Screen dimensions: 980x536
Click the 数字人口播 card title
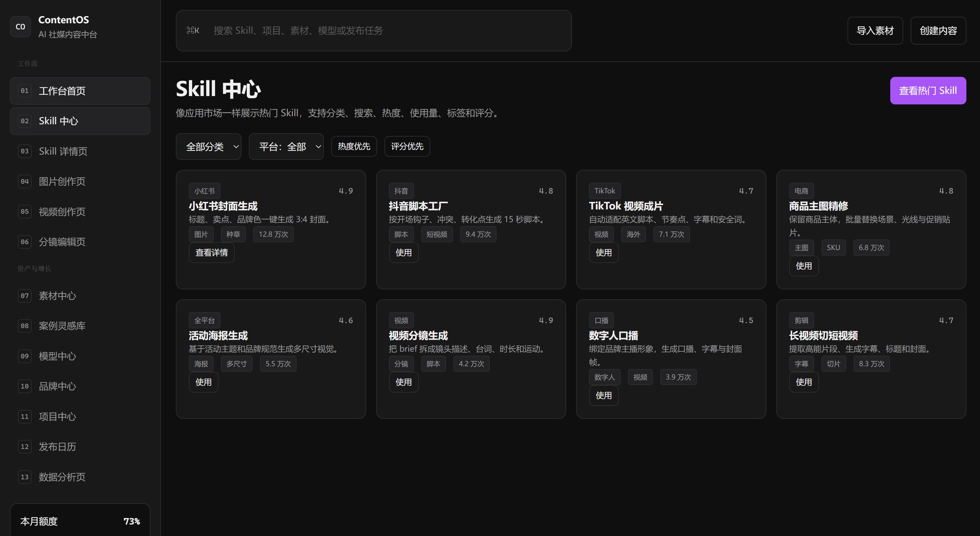tap(614, 336)
